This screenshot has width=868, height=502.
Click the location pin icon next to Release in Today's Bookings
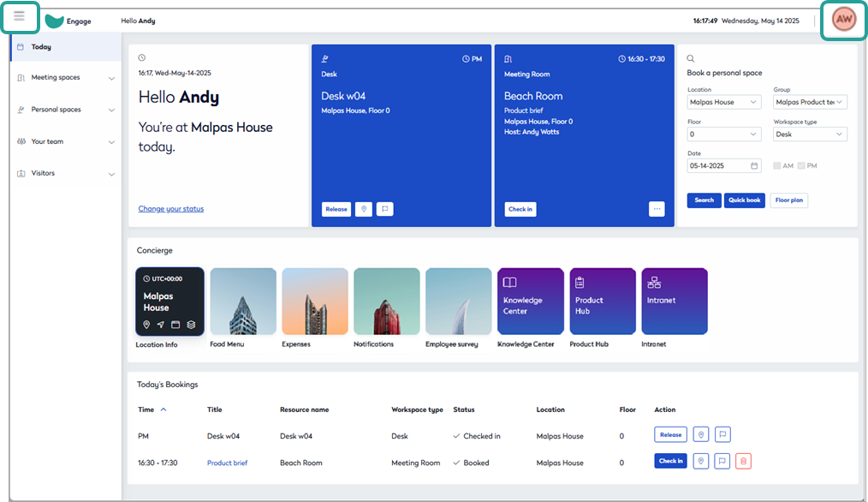pyautogui.click(x=701, y=434)
